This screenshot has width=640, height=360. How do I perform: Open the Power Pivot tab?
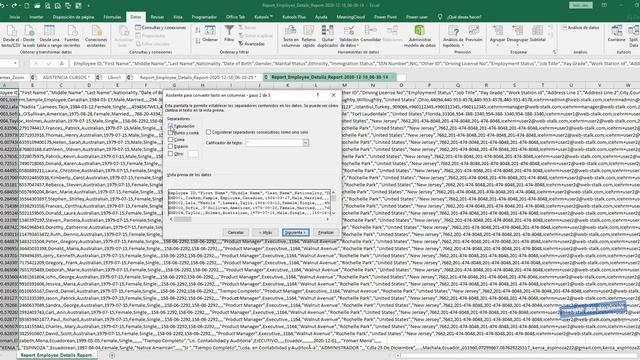point(385,17)
